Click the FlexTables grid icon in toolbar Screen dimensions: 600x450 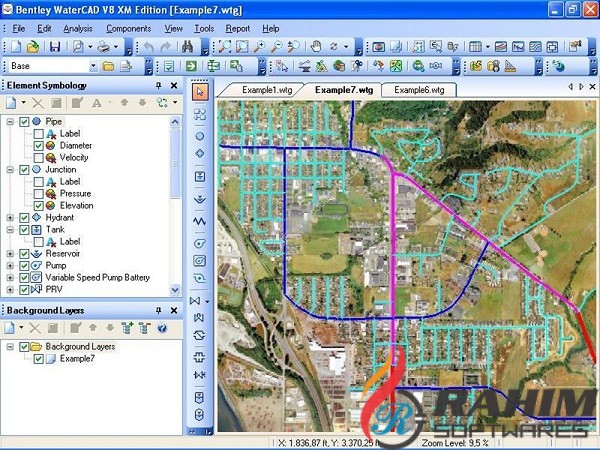point(475,47)
